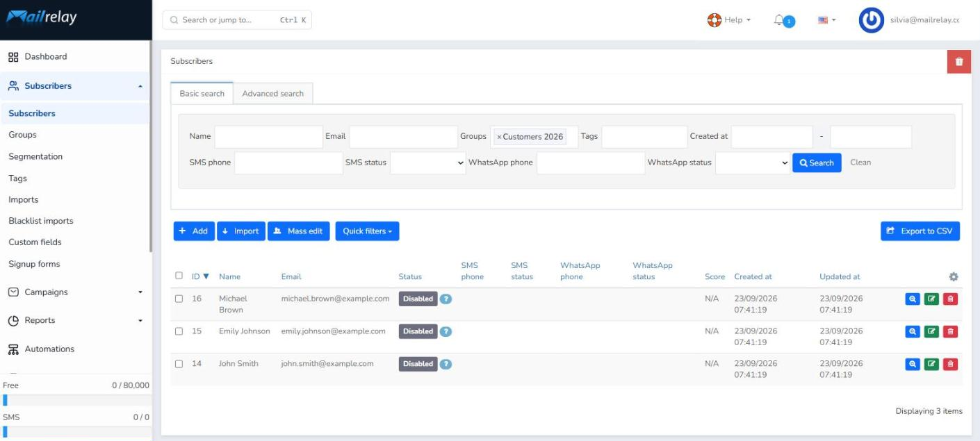Image resolution: width=980 pixels, height=441 pixels.
Task: Sort by the ID column
Action: pyautogui.click(x=200, y=276)
